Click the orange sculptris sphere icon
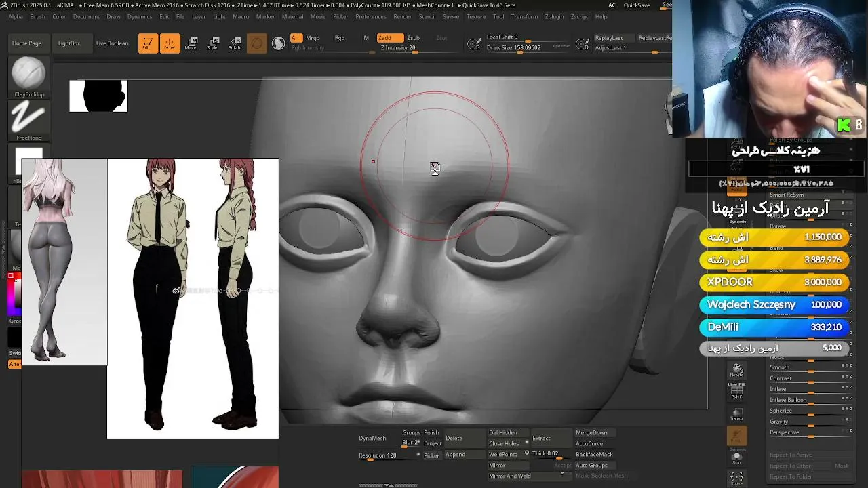Screen dimensions: 868x488 click(x=256, y=43)
